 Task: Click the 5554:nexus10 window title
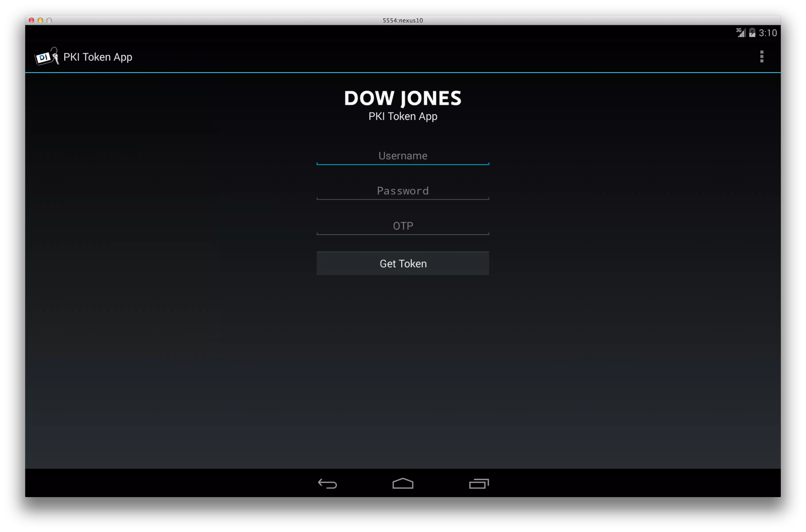(403, 20)
